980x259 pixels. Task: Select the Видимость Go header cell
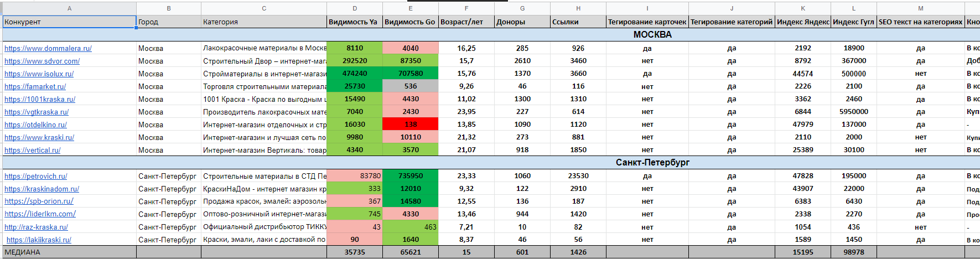pos(411,22)
